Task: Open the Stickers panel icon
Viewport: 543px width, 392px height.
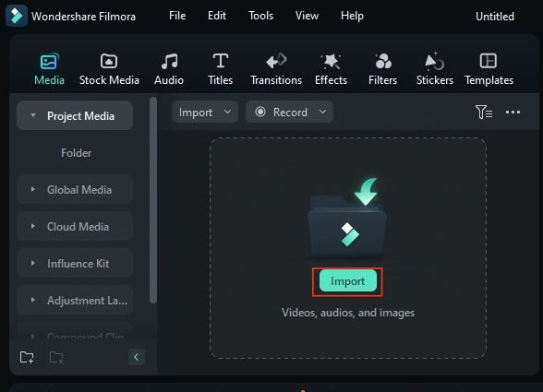Action: (435, 62)
